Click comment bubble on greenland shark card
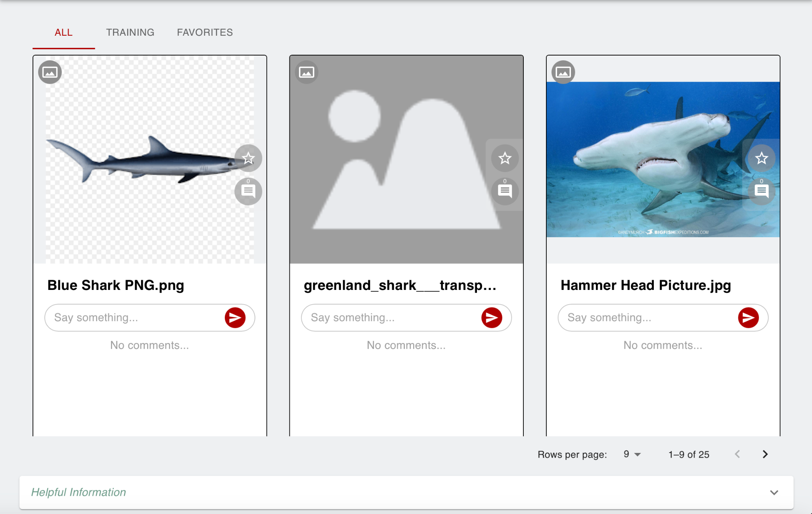This screenshot has width=812, height=514. 505,191
